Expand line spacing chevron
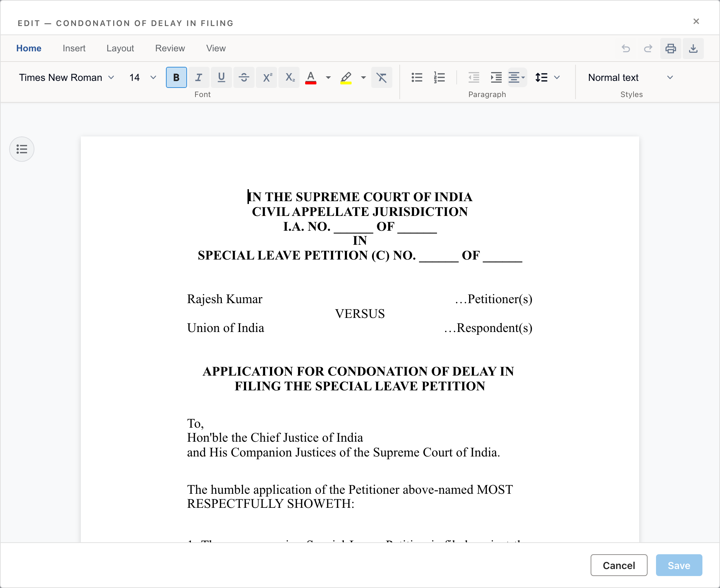720x588 pixels. [557, 77]
